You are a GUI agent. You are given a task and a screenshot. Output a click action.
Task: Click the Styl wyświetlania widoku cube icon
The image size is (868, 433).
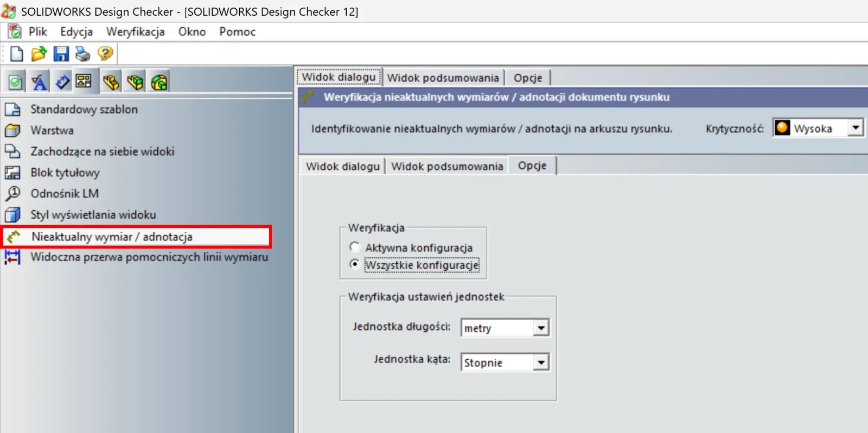point(12,215)
